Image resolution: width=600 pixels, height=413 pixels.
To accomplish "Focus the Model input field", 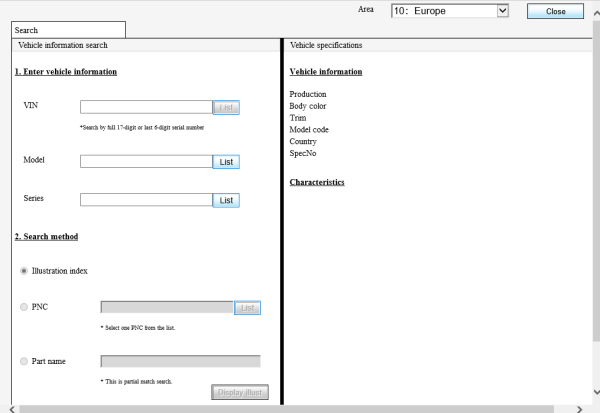I will [x=146, y=162].
